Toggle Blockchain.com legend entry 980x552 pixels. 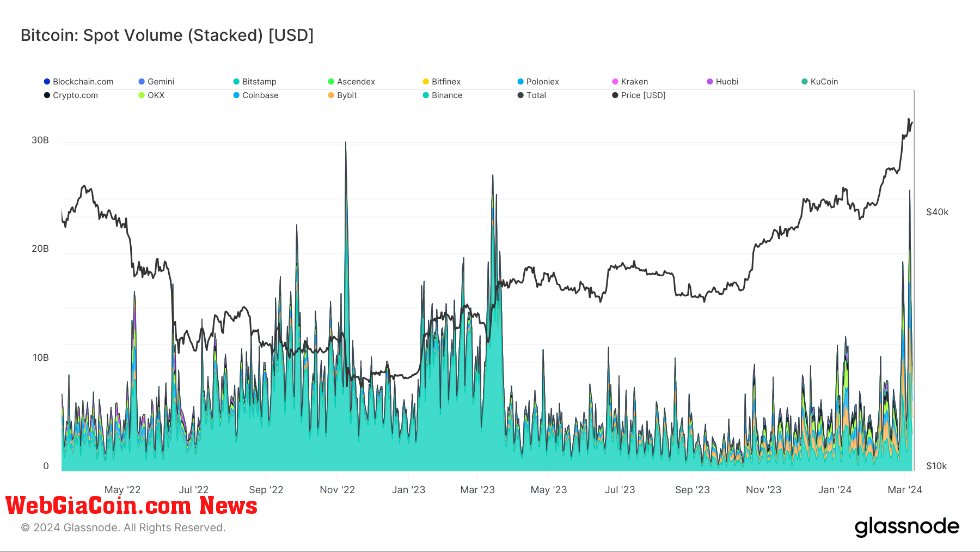79,82
